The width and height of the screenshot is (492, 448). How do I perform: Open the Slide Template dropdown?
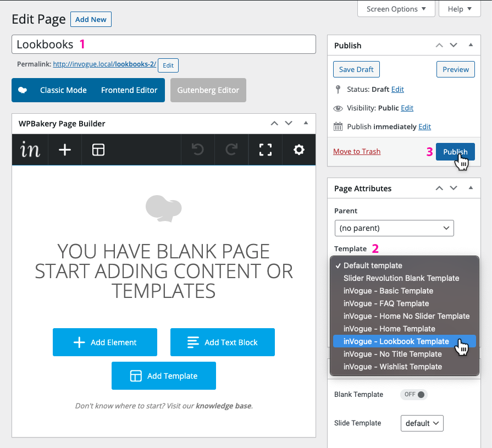[x=422, y=423]
